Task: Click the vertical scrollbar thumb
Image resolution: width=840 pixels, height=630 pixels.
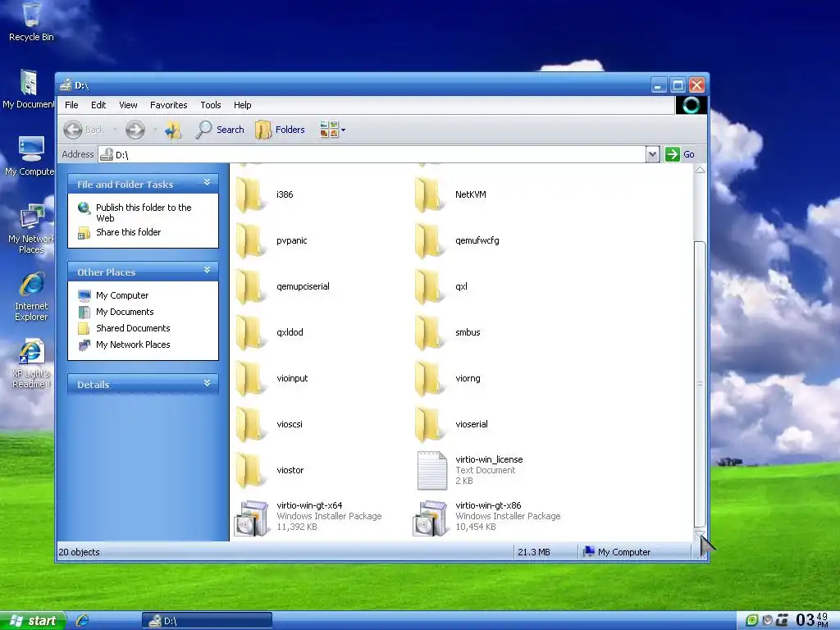Action: click(700, 384)
